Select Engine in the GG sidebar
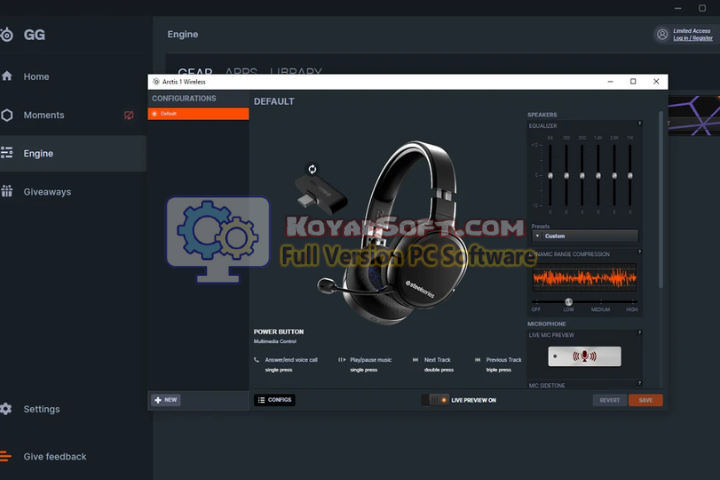 [x=73, y=153]
